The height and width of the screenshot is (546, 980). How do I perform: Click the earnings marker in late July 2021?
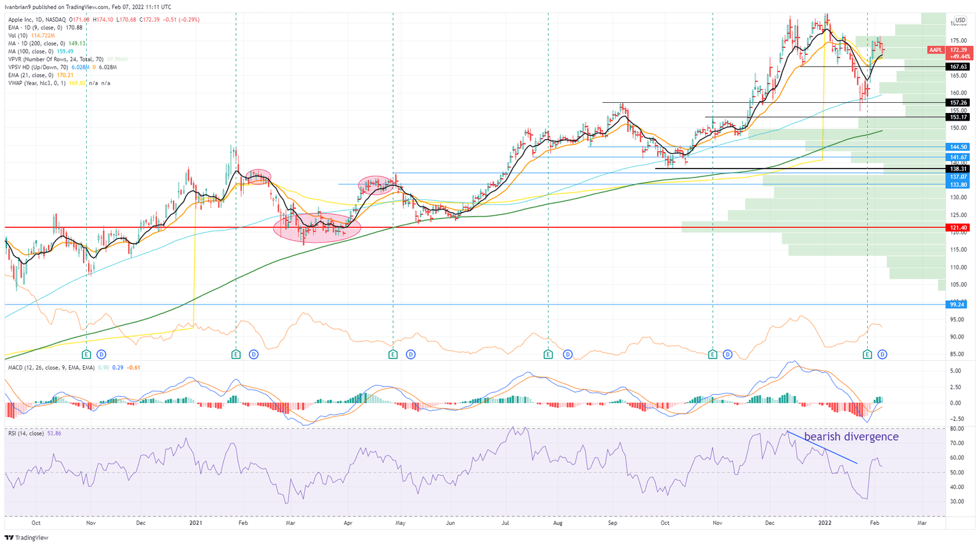[x=548, y=354]
